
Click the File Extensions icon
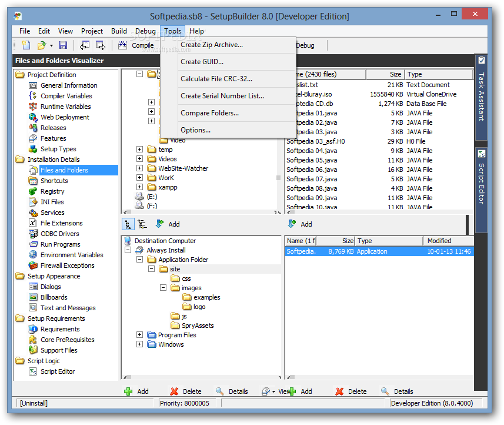(x=33, y=223)
